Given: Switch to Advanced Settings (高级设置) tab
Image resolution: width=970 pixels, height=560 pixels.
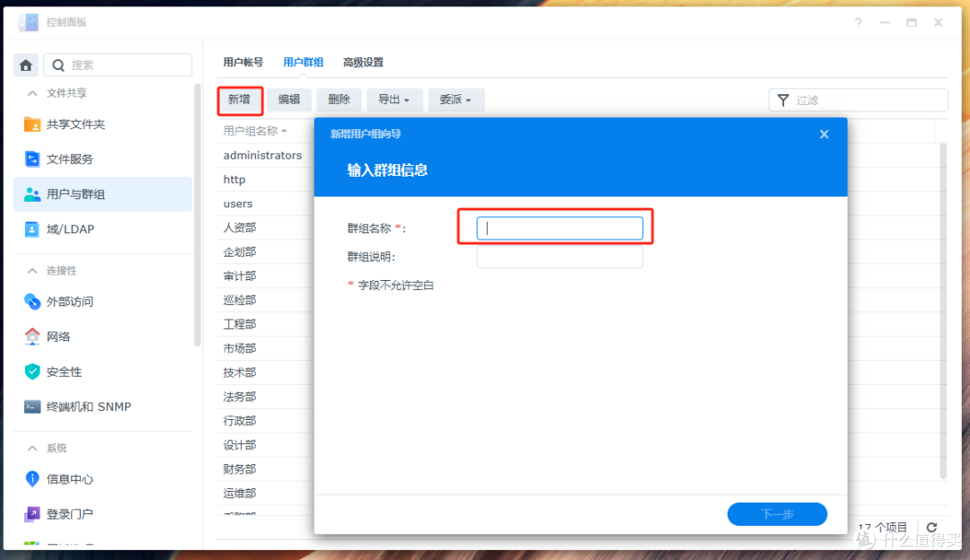Looking at the screenshot, I should coord(363,63).
